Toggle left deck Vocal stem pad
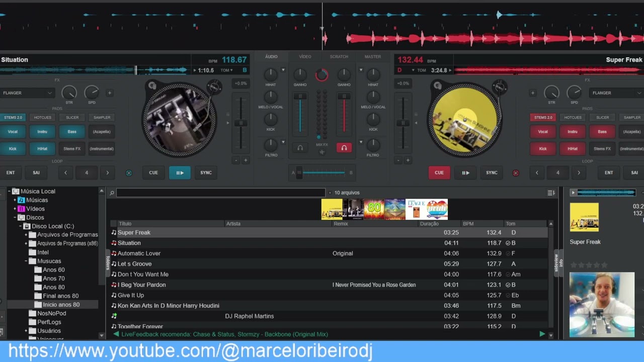The height and width of the screenshot is (362, 644). (x=13, y=132)
